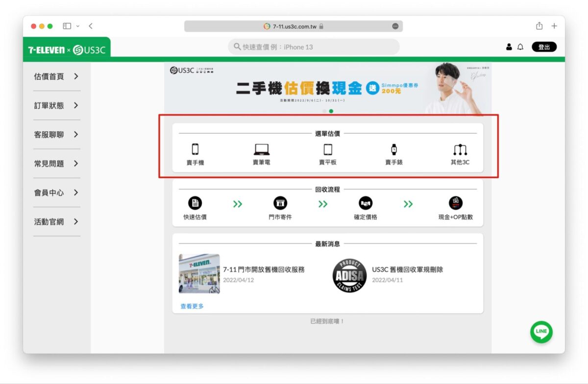
Task: Click the 快速查價 search input field
Action: point(314,47)
